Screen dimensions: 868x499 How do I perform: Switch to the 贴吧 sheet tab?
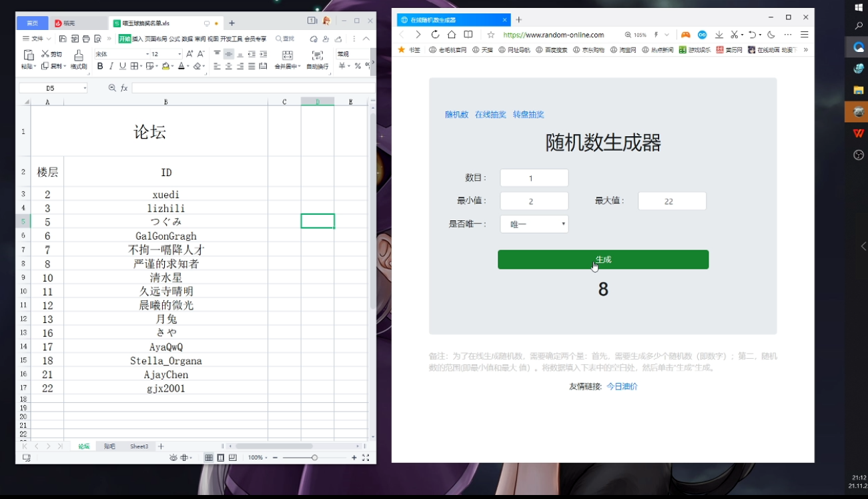(109, 446)
